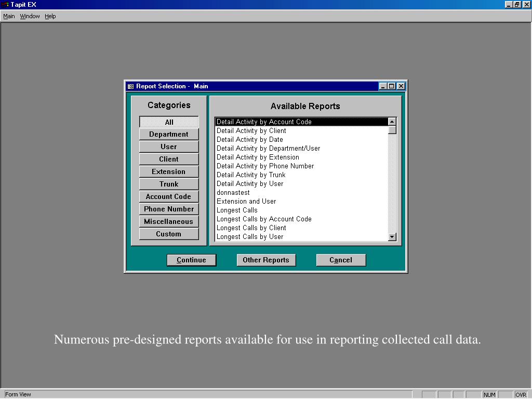
Task: Select the Phone Number category
Action: 169,209
